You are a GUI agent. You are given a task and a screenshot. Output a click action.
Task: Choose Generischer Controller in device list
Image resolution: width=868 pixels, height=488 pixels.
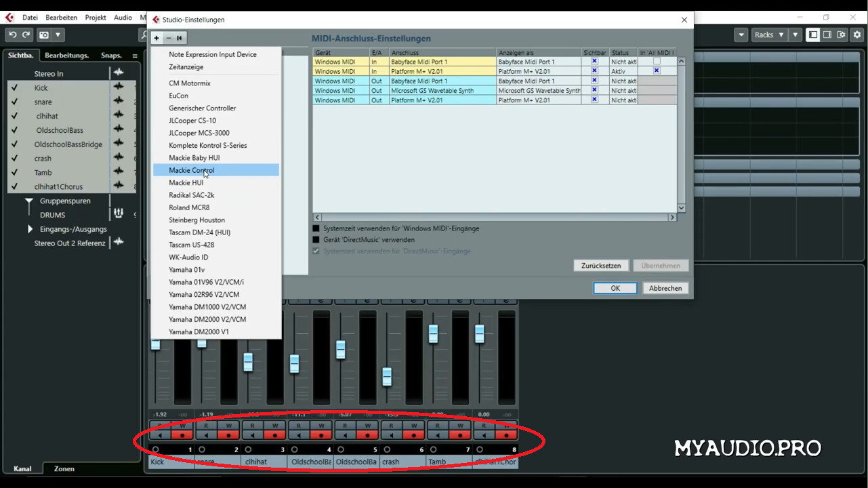(203, 108)
